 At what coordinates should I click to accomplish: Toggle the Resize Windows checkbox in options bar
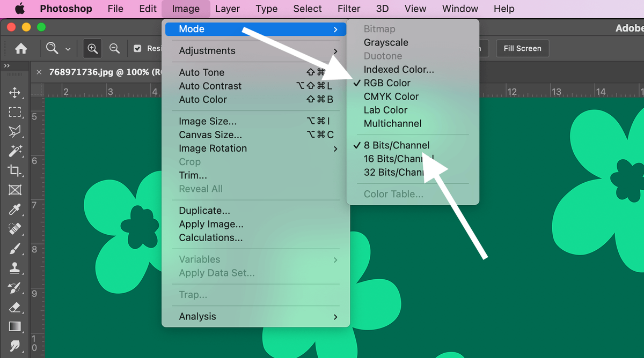(x=137, y=49)
